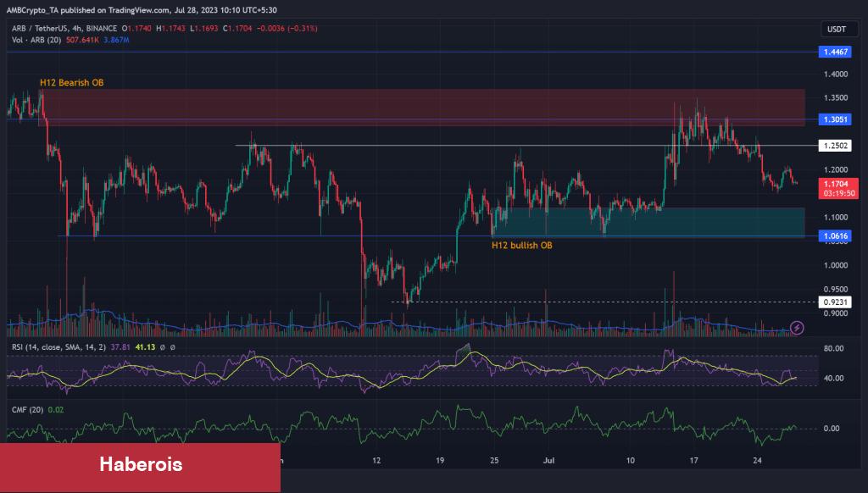868x493 pixels.
Task: Click the 0.9231 dashed level label
Action: click(835, 302)
